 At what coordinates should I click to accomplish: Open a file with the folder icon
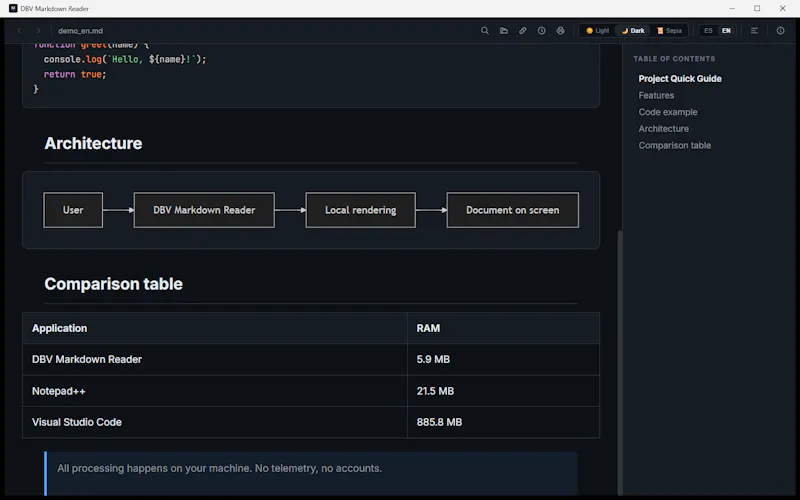coord(504,31)
